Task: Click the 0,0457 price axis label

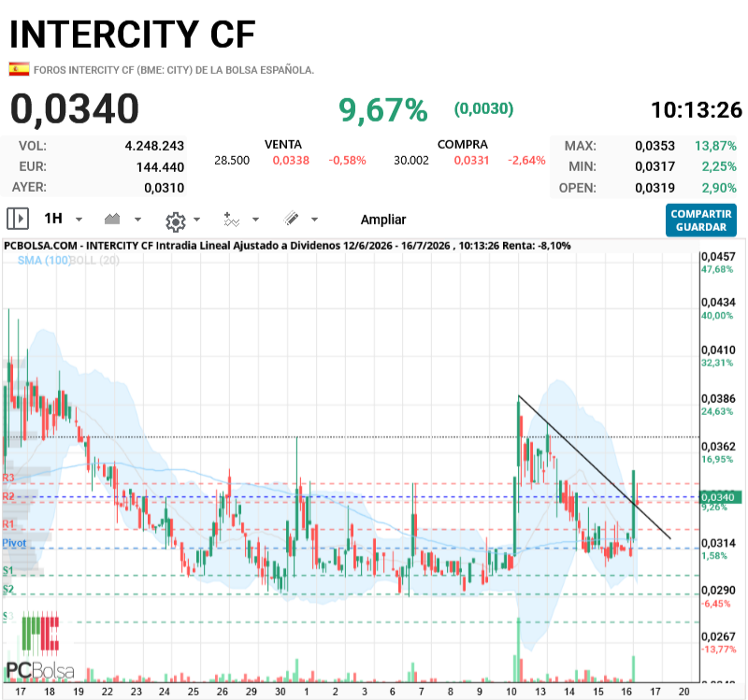Action: (718, 256)
